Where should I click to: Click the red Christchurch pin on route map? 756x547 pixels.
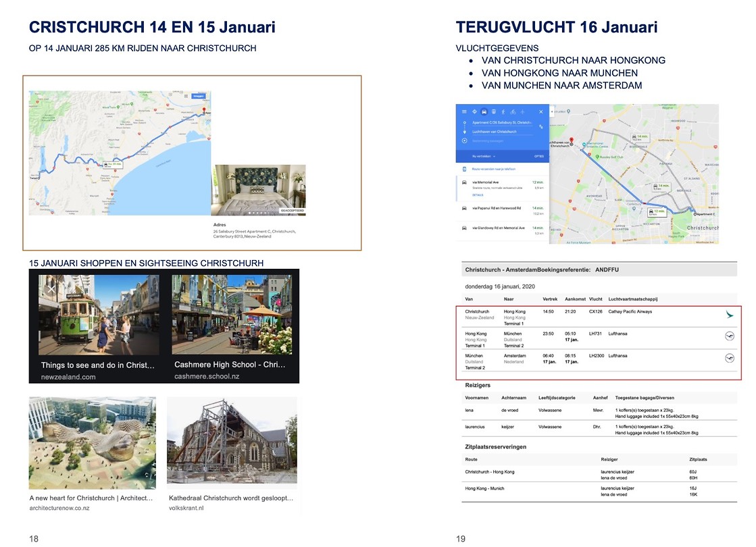[204, 110]
